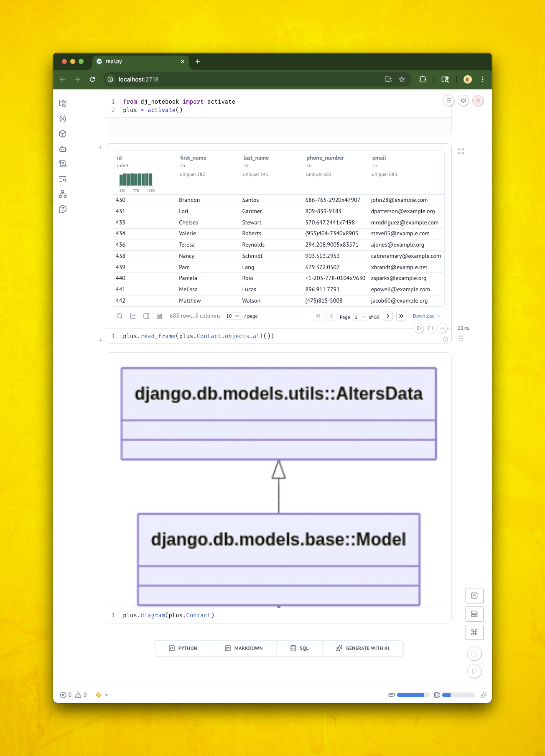Add a new Markdown cell

[244, 648]
